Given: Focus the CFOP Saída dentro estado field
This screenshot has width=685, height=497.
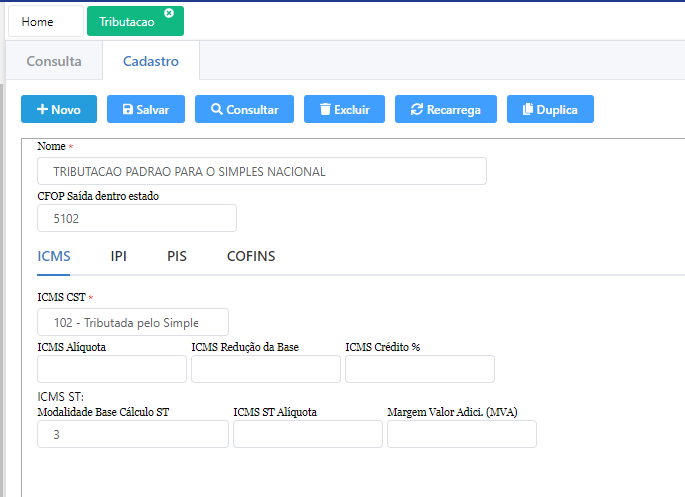Looking at the screenshot, I should tap(136, 218).
